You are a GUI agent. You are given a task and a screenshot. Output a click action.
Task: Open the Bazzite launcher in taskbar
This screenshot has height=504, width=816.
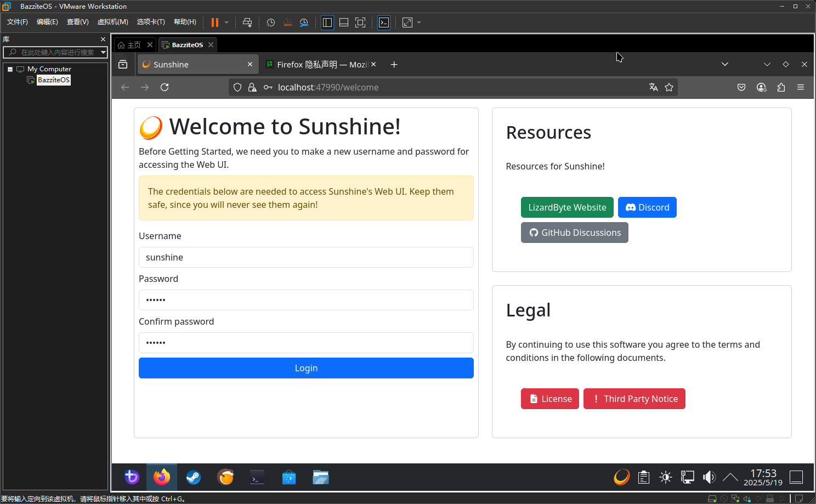pos(132,477)
